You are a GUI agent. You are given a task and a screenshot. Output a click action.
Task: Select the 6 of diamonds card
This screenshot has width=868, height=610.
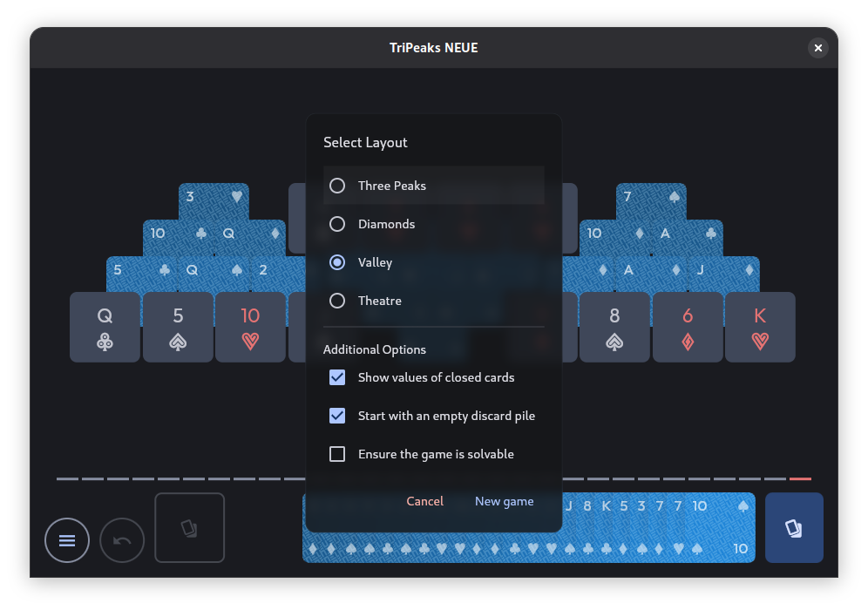688,327
